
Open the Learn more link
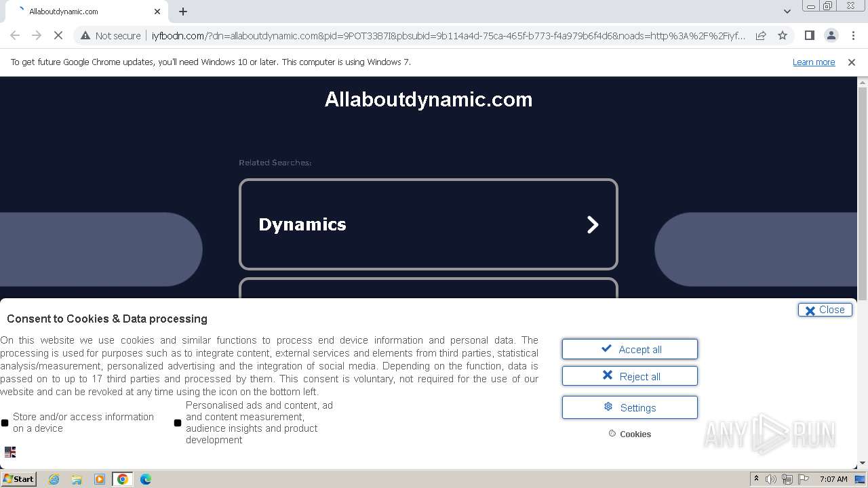pos(814,62)
